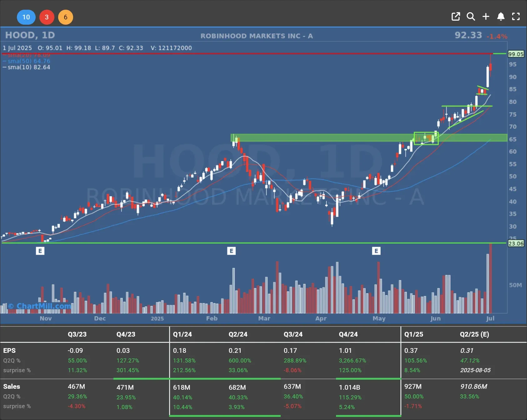Click the 125.00% surprise cell

pyautogui.click(x=350, y=370)
